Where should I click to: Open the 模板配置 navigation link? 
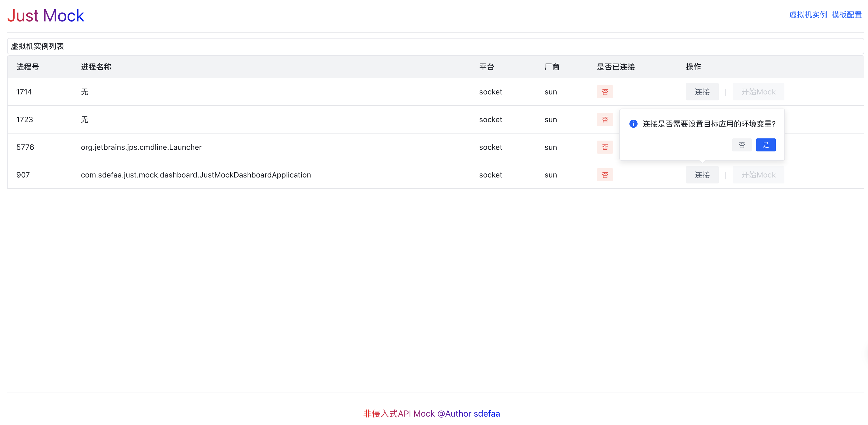point(847,15)
